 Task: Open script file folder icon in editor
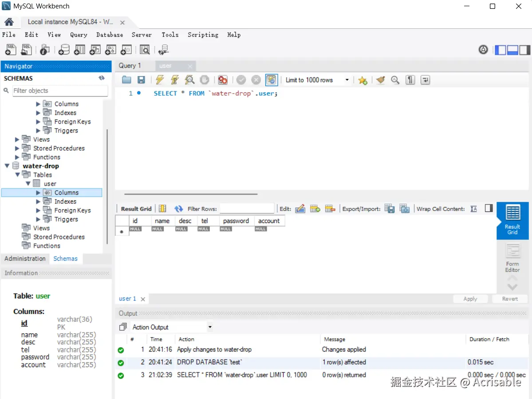coord(126,80)
